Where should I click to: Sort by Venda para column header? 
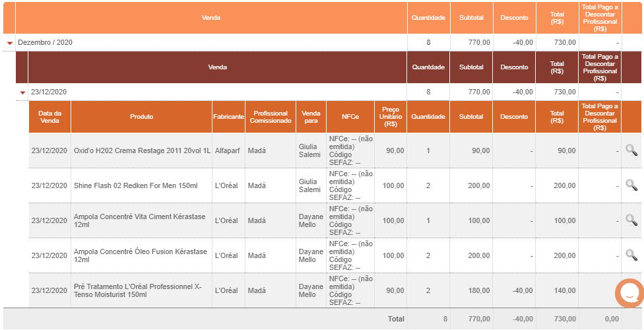click(x=311, y=117)
